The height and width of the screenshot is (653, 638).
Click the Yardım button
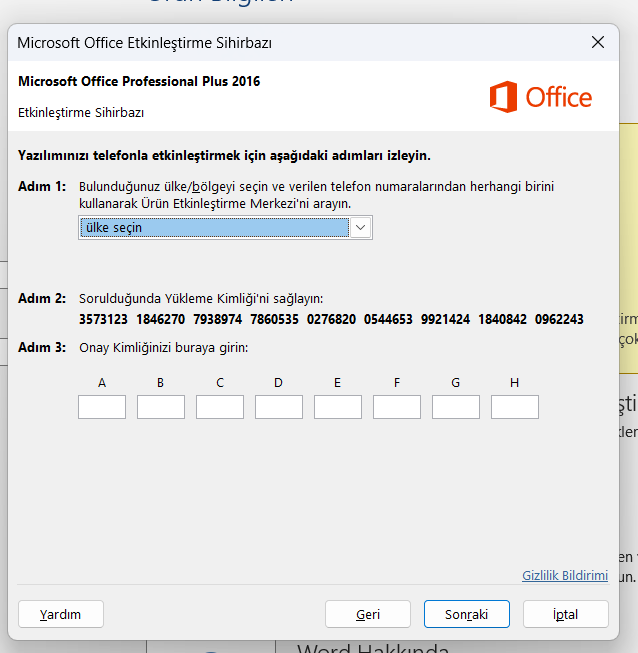coord(61,614)
